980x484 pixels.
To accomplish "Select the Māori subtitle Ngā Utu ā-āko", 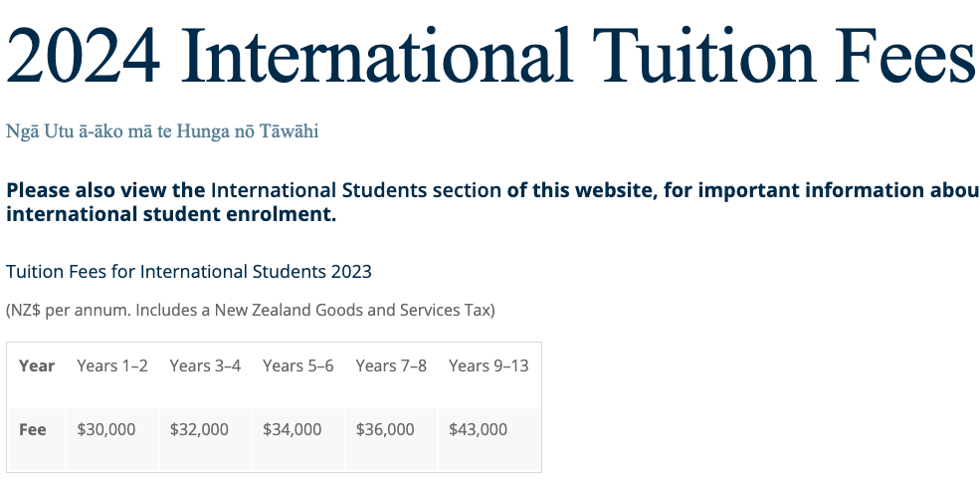I will coord(162,131).
